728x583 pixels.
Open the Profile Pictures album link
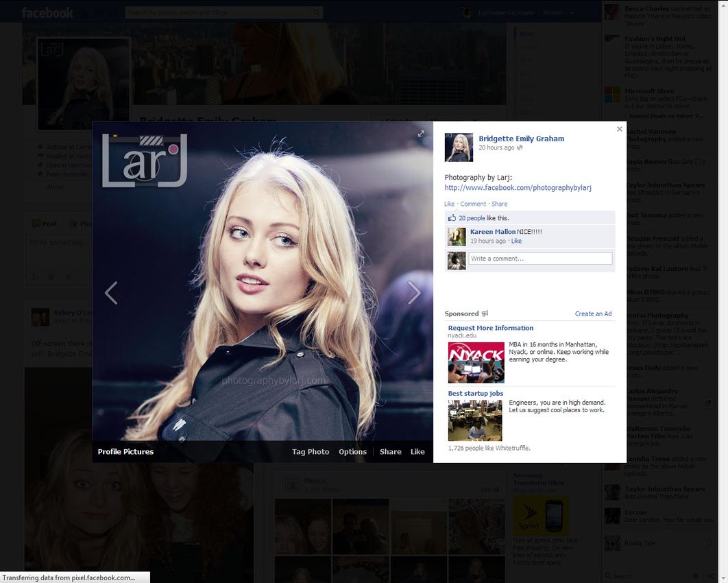point(125,451)
